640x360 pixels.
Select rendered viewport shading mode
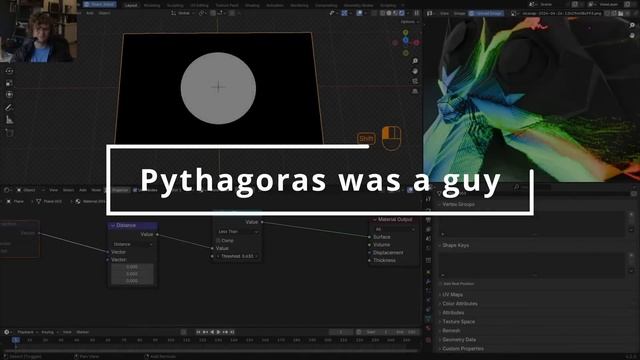(402, 13)
